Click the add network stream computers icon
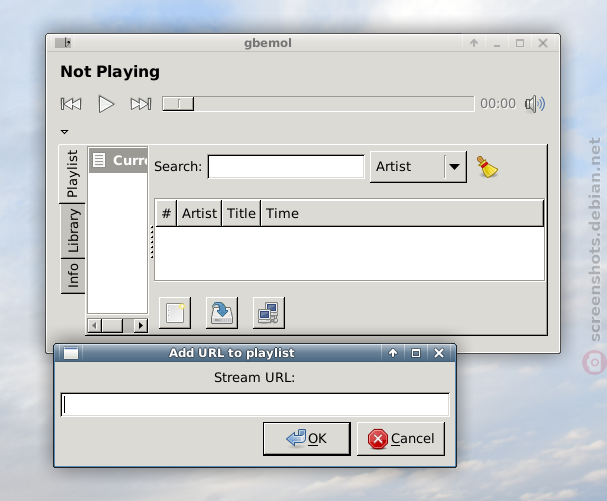Screen dimensions: 607x501 coord(269,313)
